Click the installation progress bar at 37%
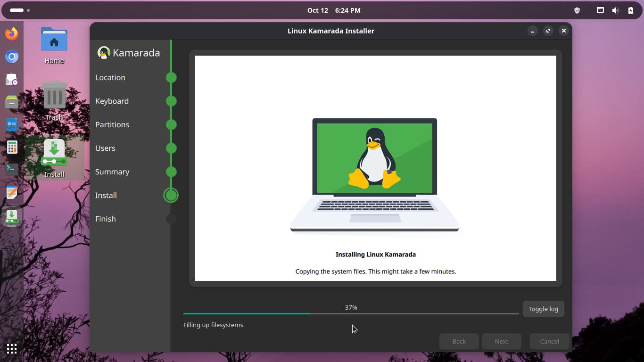 [351, 313]
